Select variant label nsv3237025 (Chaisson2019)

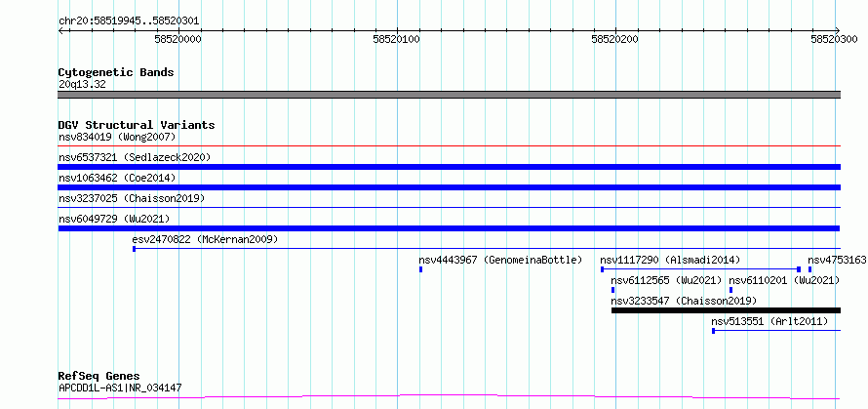(132, 198)
